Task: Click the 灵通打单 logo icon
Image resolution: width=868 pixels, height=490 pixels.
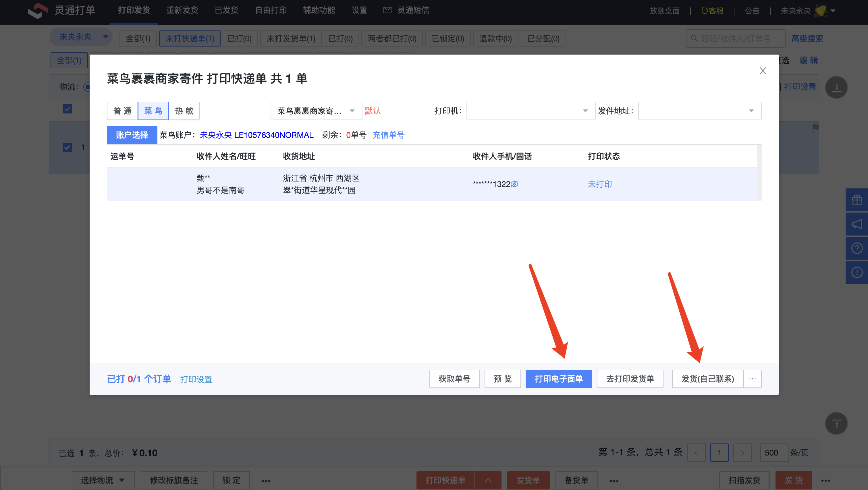Action: [38, 10]
